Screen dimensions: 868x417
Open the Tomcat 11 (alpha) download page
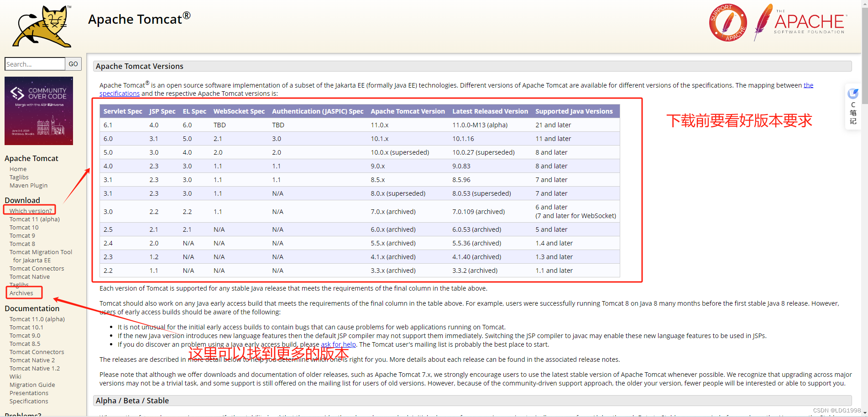(x=34, y=219)
